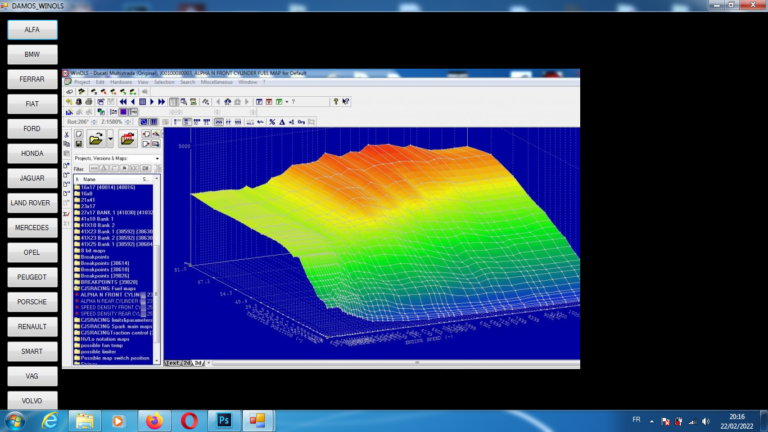Image resolution: width=768 pixels, height=432 pixels.
Task: Click the green window layout icon
Action: click(279, 101)
